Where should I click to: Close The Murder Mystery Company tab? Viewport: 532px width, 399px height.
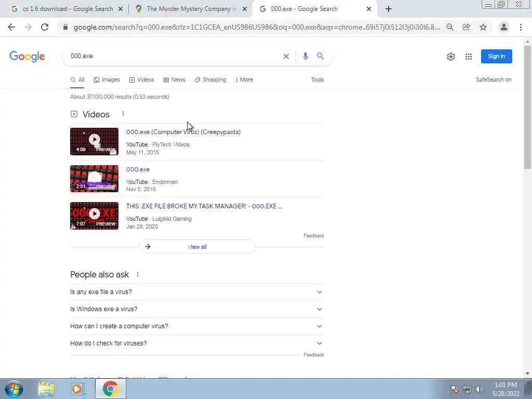pyautogui.click(x=245, y=9)
